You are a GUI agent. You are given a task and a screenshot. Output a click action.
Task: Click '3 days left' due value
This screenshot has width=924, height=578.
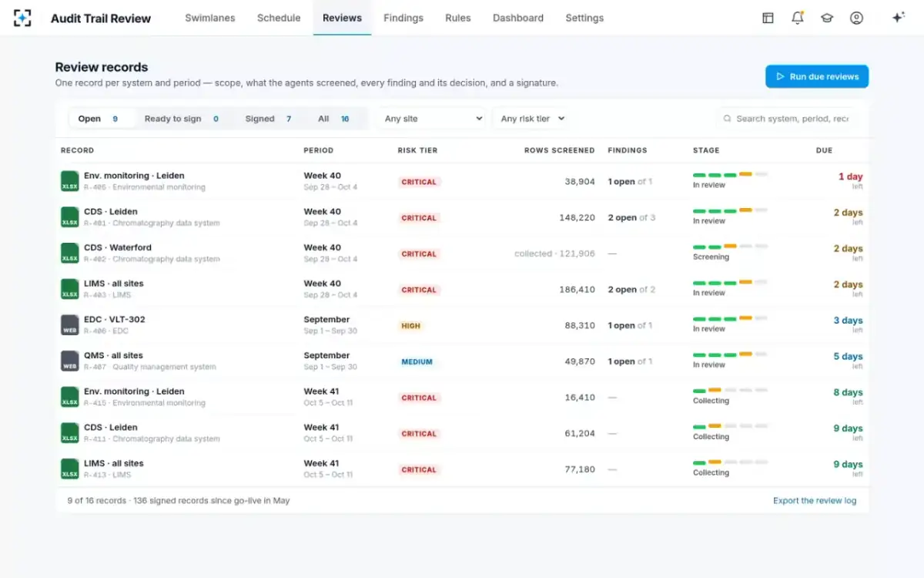[x=848, y=324]
